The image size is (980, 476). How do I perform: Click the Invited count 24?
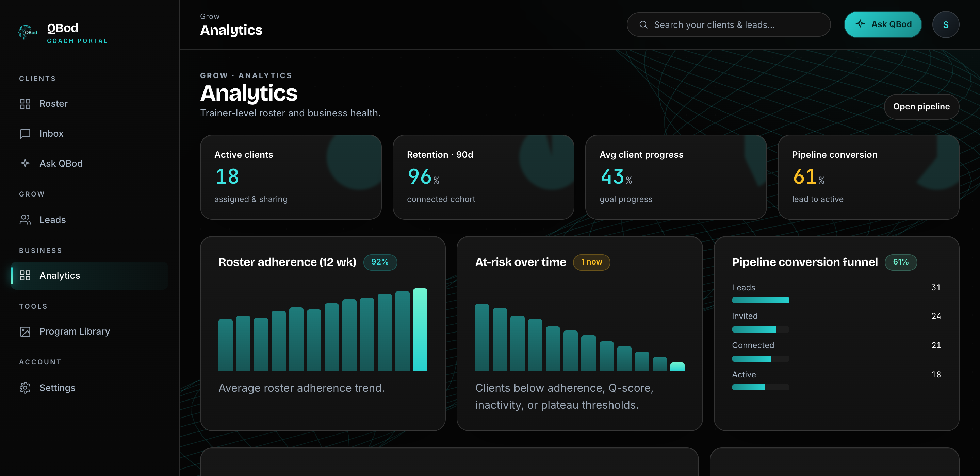(x=936, y=316)
